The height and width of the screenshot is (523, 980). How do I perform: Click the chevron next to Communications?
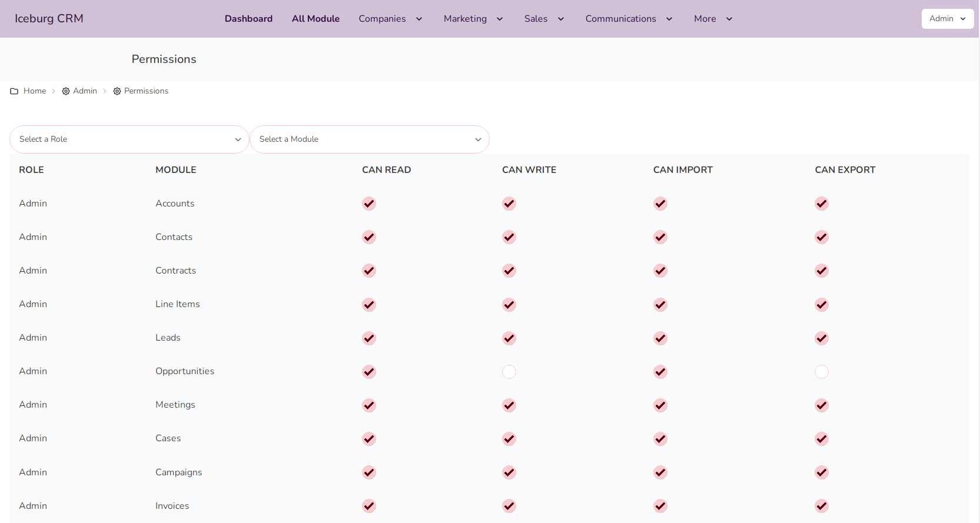tap(669, 19)
